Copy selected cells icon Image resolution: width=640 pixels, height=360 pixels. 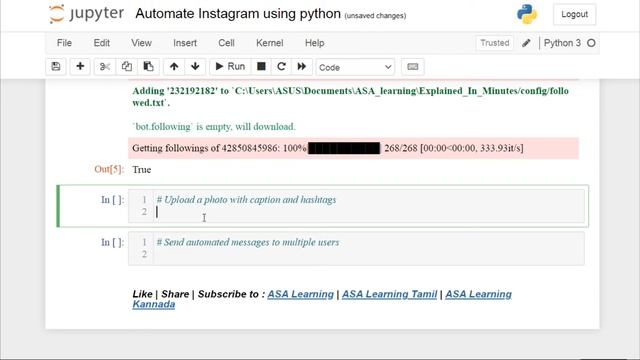[127, 67]
